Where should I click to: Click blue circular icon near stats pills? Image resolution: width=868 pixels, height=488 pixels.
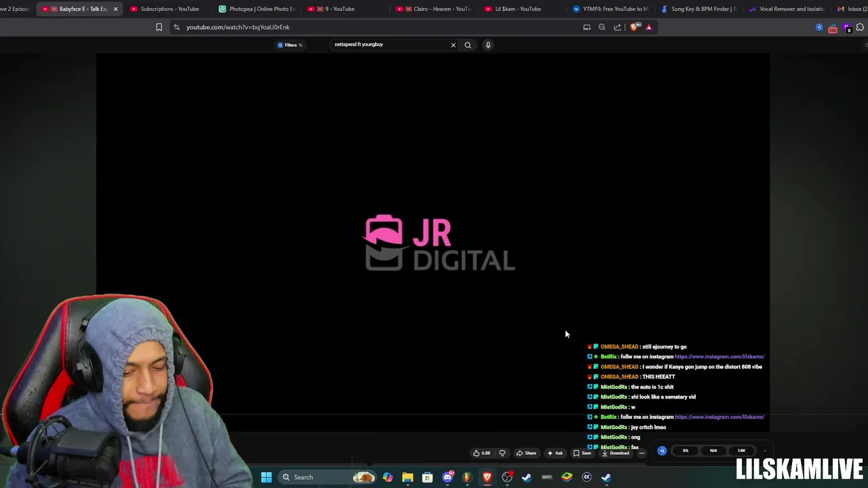662,451
